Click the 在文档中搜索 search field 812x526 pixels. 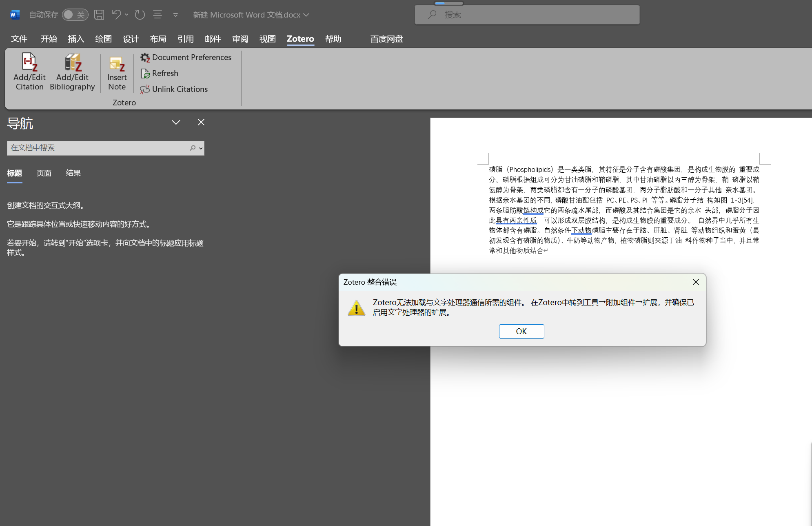(97, 148)
